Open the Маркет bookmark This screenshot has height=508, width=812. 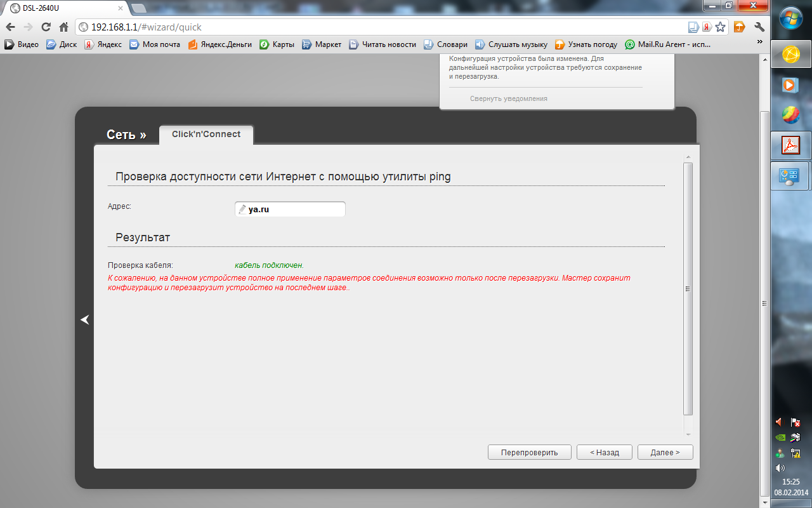click(322, 44)
